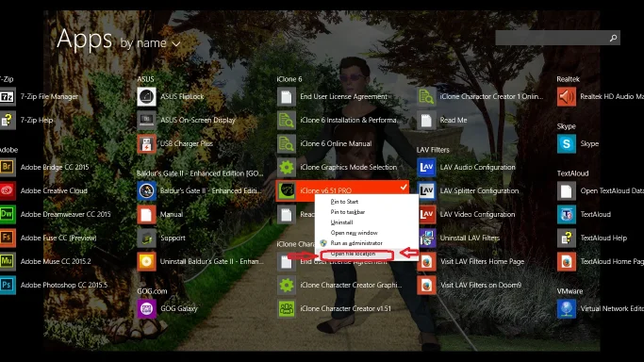Select Open file location menu entry

tap(353, 254)
